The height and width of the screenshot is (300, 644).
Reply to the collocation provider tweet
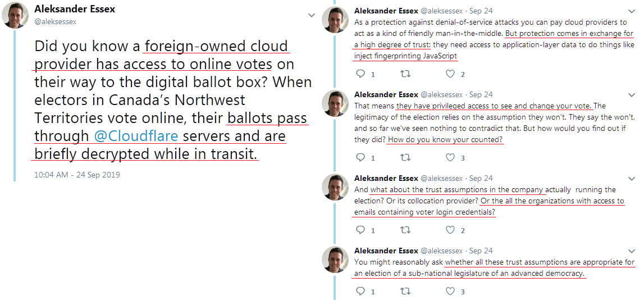pos(361,230)
